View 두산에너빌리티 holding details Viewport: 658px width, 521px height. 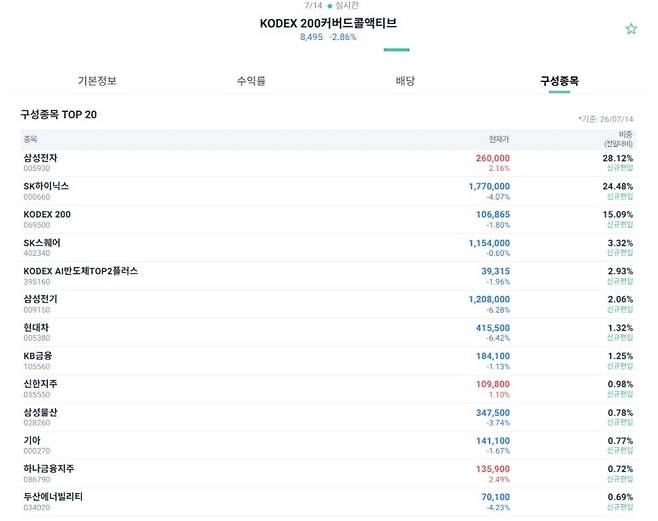[x=328, y=502]
